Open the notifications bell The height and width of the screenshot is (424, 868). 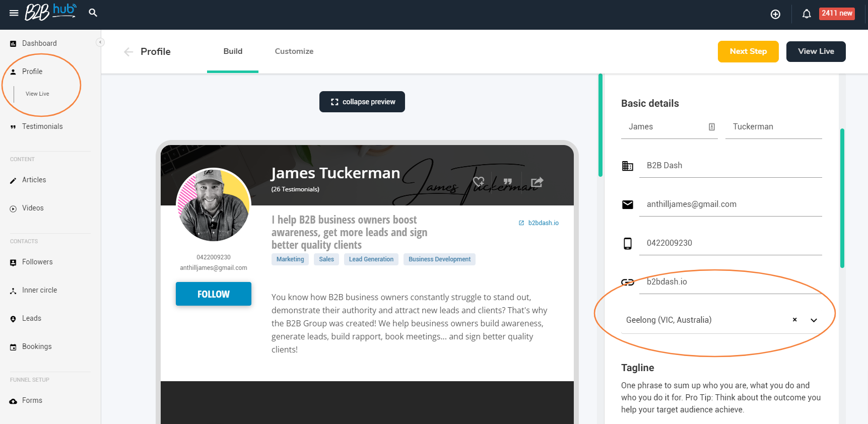[807, 14]
